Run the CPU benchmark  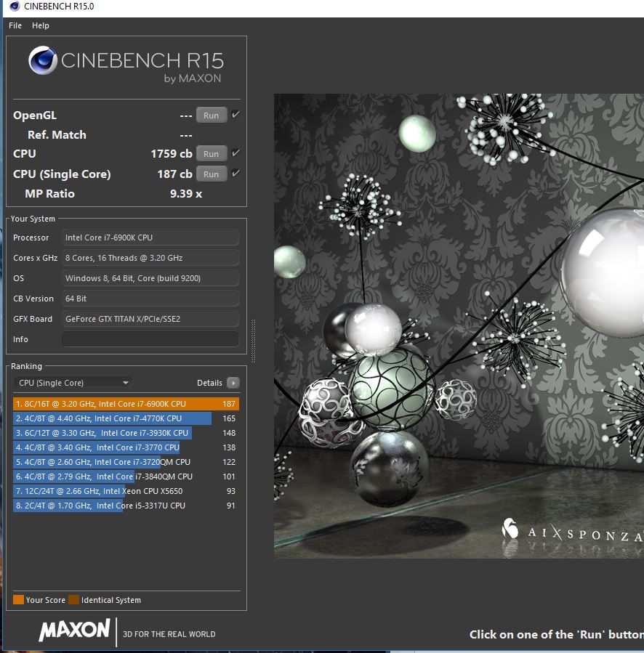tap(212, 154)
